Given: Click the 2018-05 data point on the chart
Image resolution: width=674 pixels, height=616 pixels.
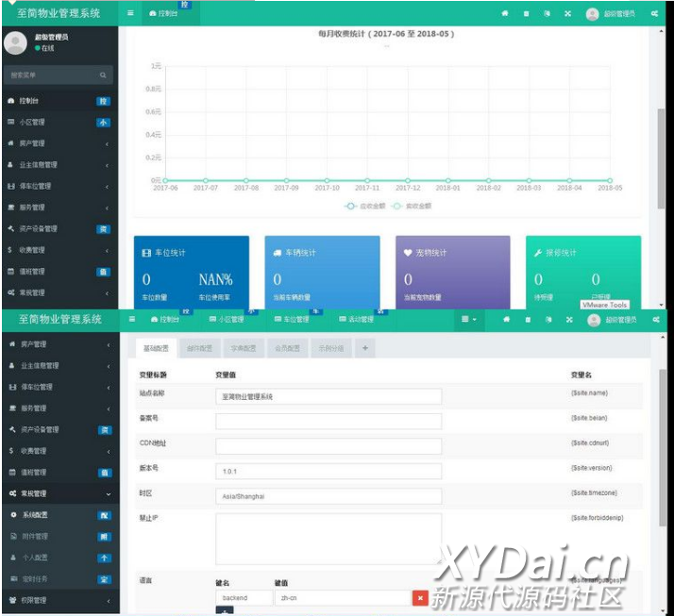Looking at the screenshot, I should tap(610, 181).
